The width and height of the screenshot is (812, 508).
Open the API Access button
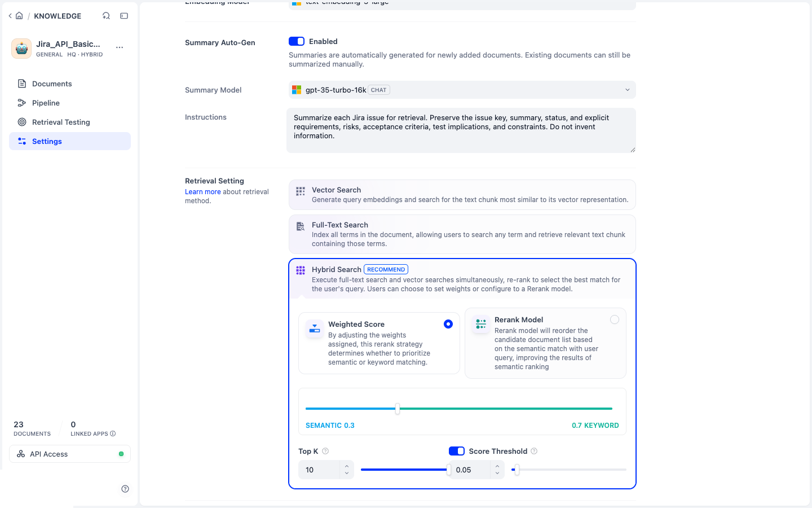click(70, 454)
